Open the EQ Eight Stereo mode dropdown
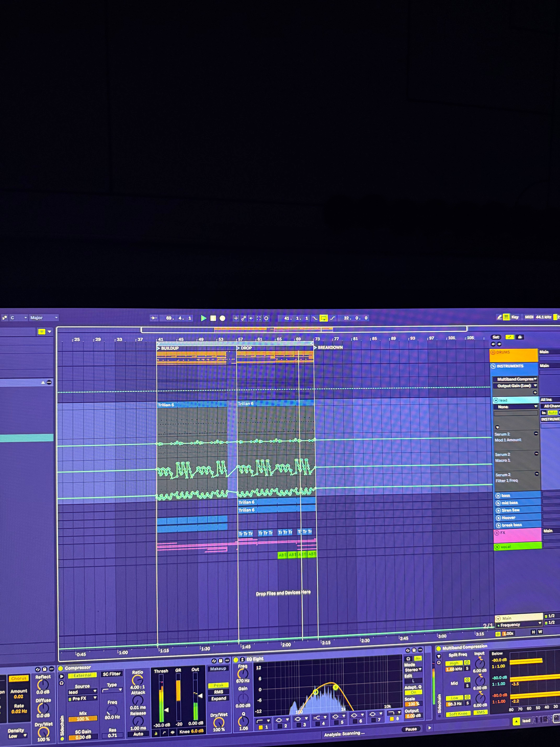 413,670
